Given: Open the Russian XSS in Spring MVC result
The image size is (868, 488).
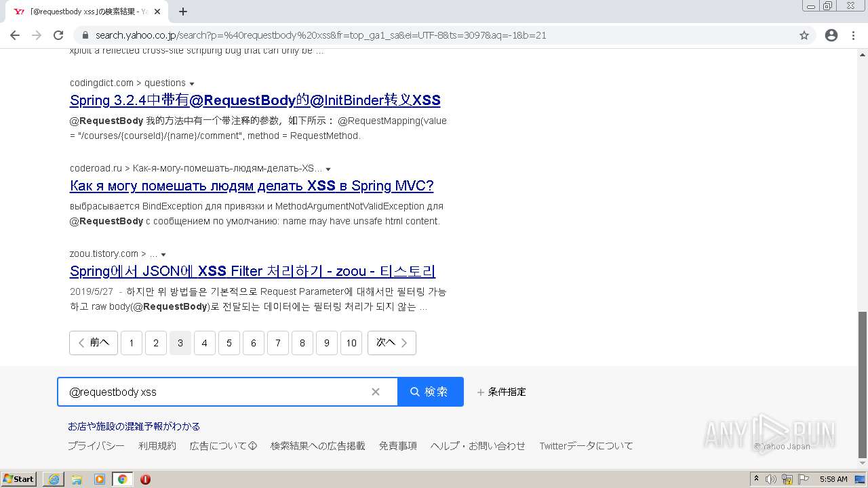Looking at the screenshot, I should [x=252, y=186].
